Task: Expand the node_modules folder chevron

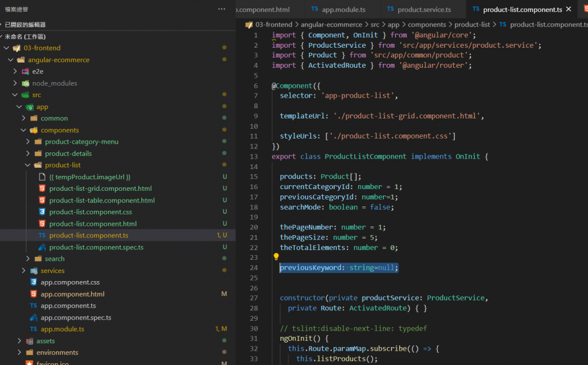Action: [x=15, y=83]
